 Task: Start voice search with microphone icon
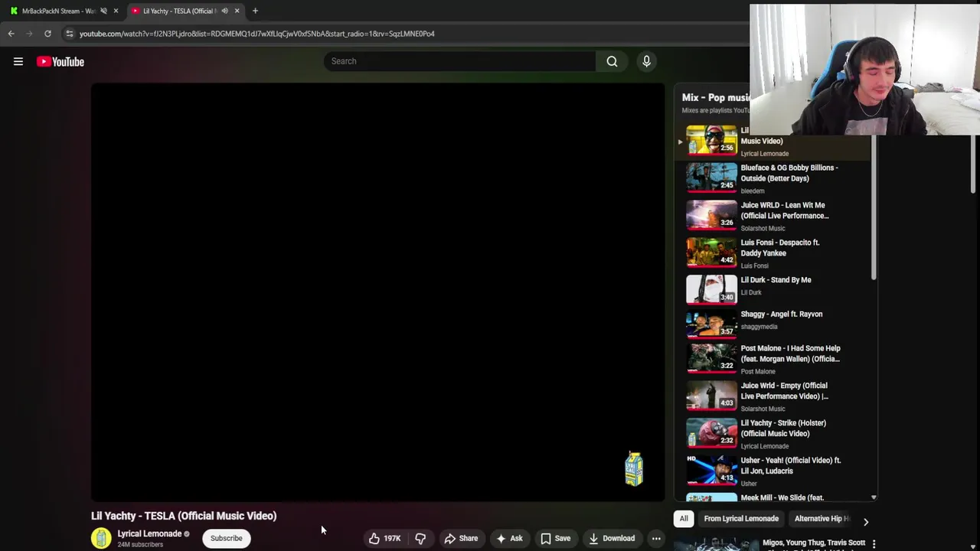(646, 61)
